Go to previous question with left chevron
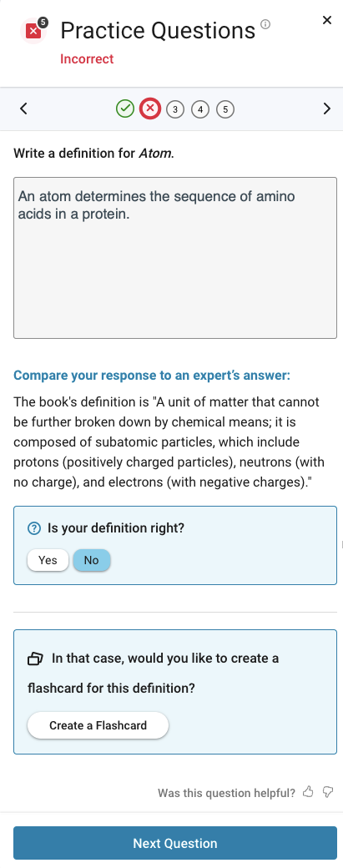 click(23, 108)
